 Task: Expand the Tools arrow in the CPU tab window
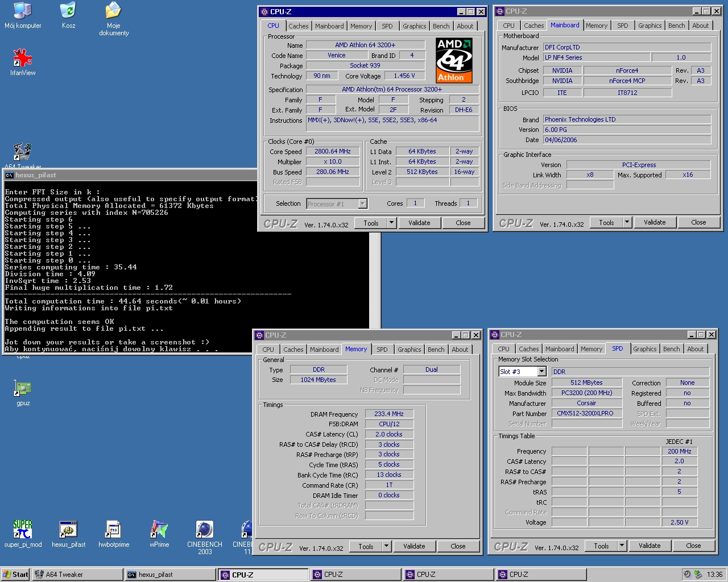click(x=391, y=223)
